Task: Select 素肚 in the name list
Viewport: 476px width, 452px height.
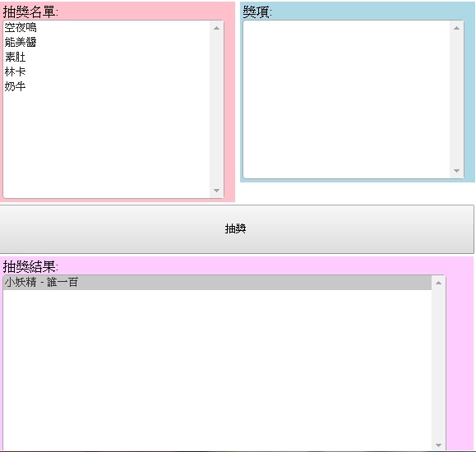Action: click(106, 57)
